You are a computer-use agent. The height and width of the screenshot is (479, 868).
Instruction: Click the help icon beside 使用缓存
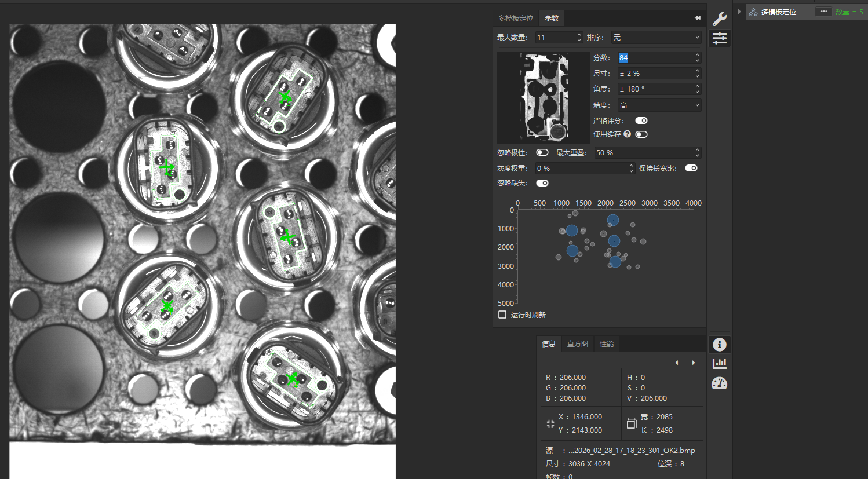[x=627, y=134]
